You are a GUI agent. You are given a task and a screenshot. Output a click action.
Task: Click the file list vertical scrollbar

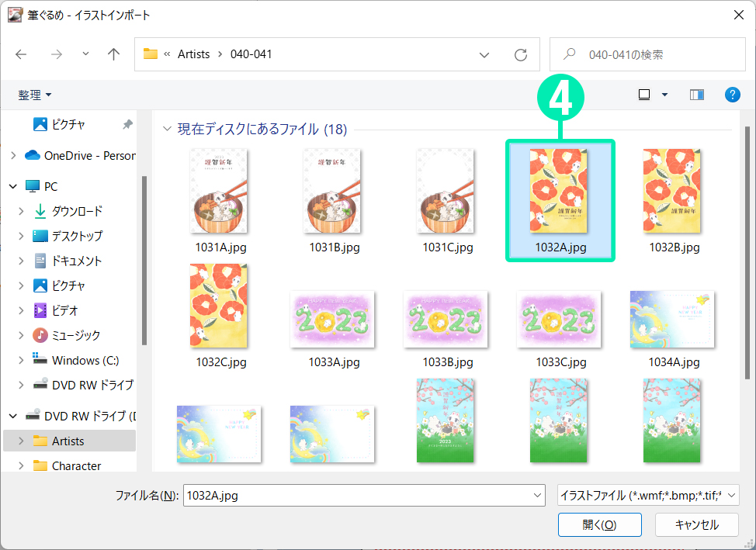tap(747, 233)
